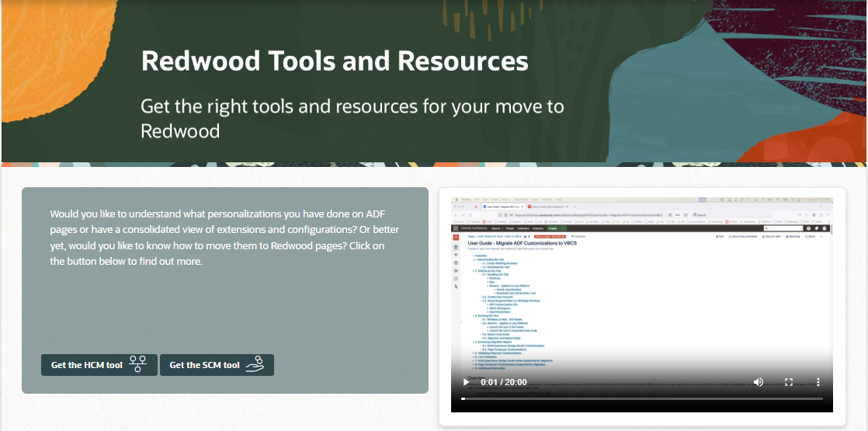Click the Get the SCM tool button
868x431 pixels.
click(x=217, y=365)
